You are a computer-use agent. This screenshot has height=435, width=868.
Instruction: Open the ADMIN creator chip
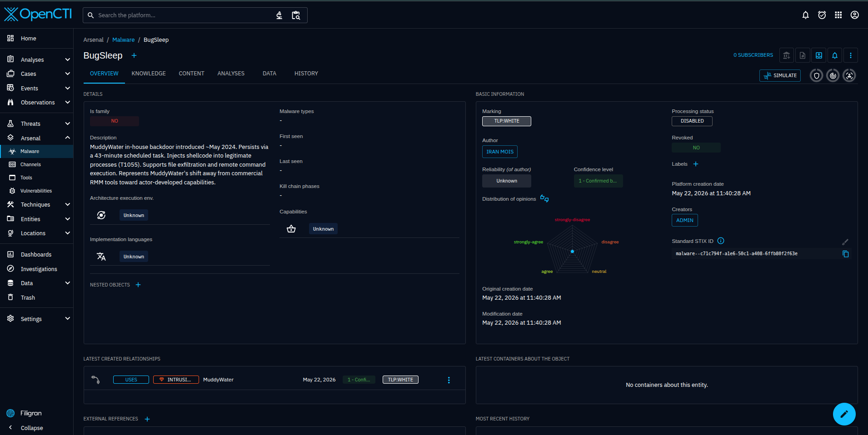pos(685,220)
